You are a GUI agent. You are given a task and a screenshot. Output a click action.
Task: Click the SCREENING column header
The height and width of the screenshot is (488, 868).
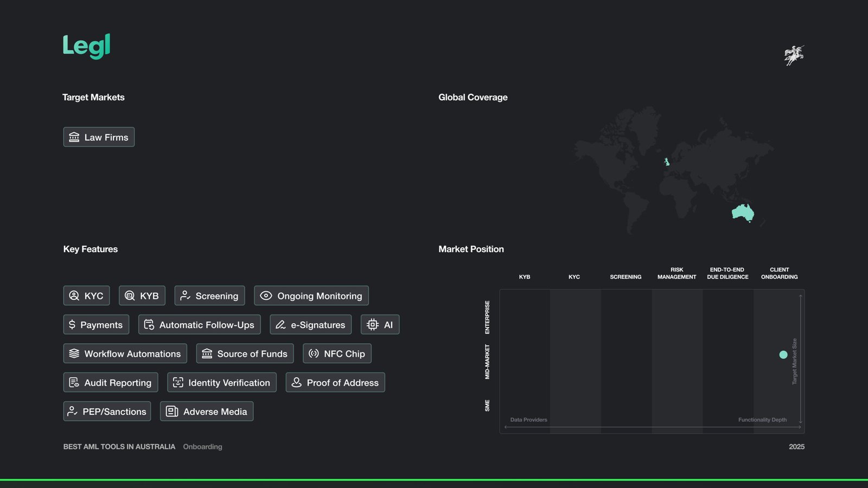pos(626,277)
